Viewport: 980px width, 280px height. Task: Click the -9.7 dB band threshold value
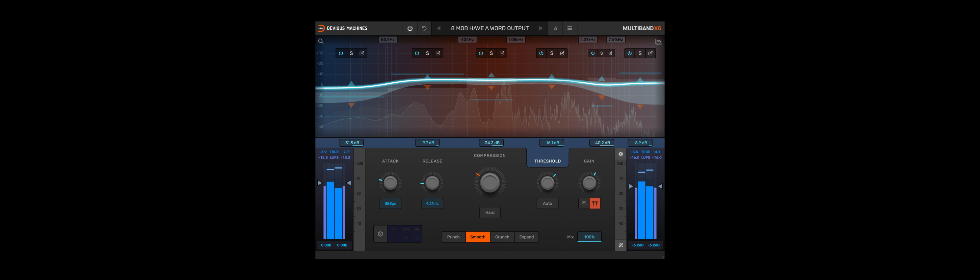pyautogui.click(x=427, y=143)
